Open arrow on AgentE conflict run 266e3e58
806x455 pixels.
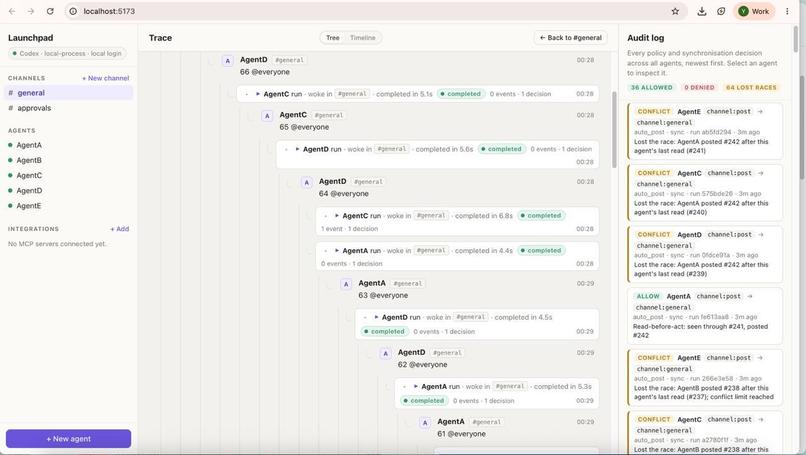pyautogui.click(x=760, y=358)
